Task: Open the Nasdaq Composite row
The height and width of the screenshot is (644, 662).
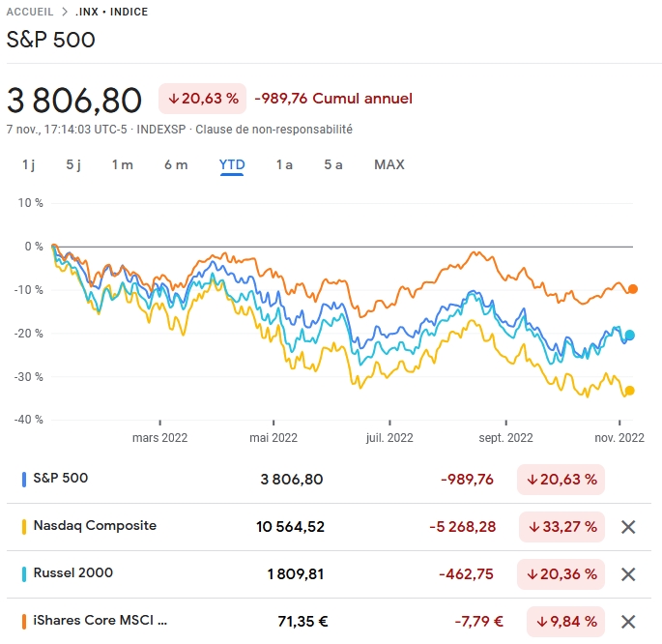Action: (95, 526)
